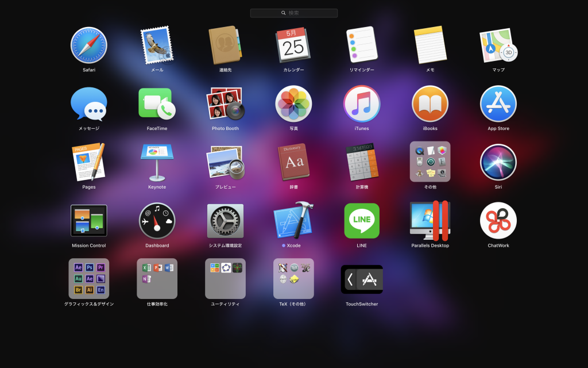This screenshot has width=588, height=368.
Task: Launch TouchSwitcher
Action: [x=362, y=279]
